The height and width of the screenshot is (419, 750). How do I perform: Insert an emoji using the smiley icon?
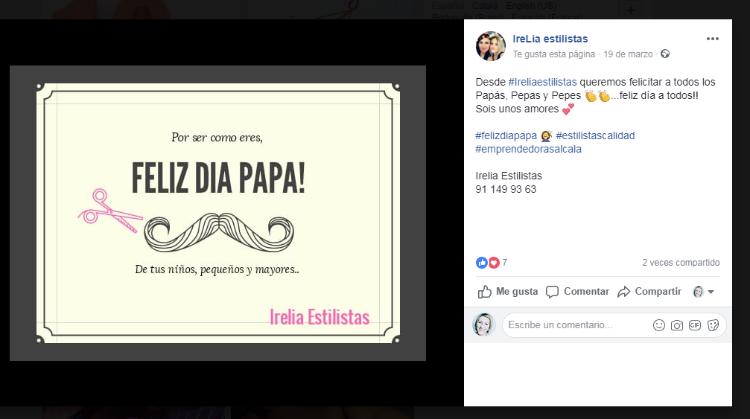tap(659, 325)
